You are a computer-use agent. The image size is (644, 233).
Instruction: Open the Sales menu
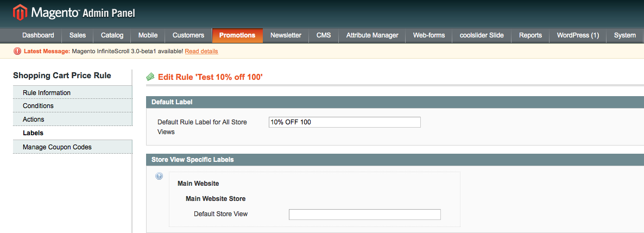78,35
